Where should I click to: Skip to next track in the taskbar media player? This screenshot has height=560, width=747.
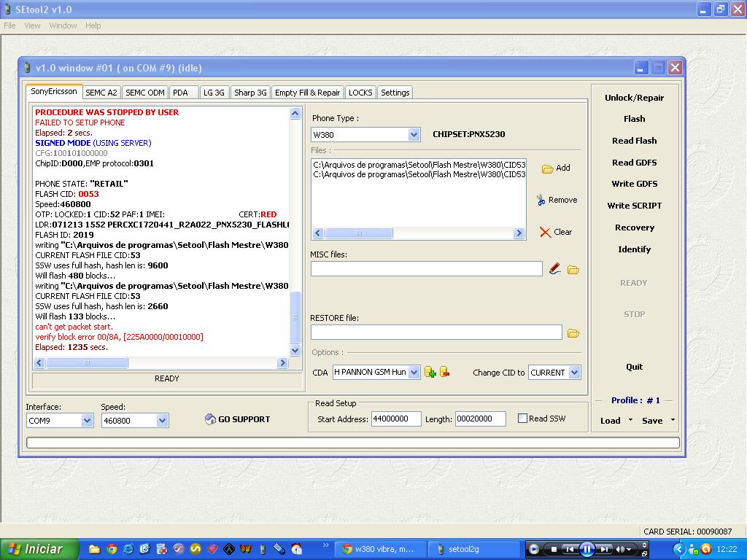604,549
